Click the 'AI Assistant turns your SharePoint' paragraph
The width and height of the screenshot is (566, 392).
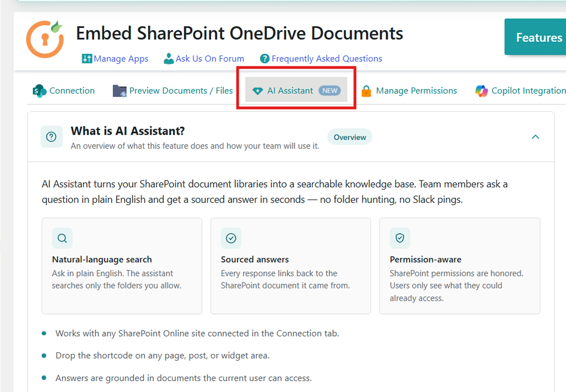(x=275, y=192)
